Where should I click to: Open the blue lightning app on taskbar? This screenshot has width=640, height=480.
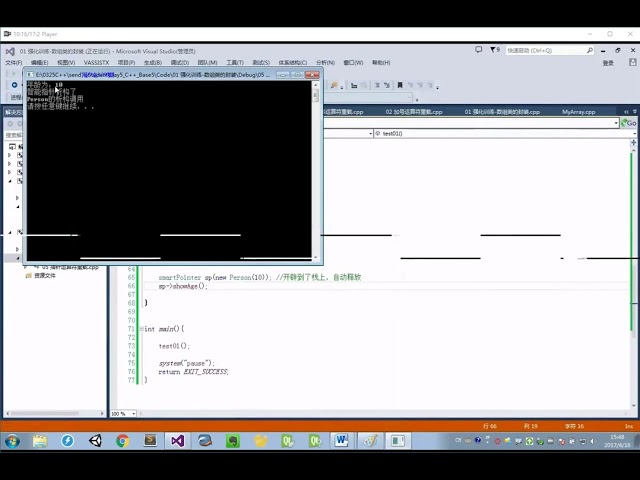[67, 441]
